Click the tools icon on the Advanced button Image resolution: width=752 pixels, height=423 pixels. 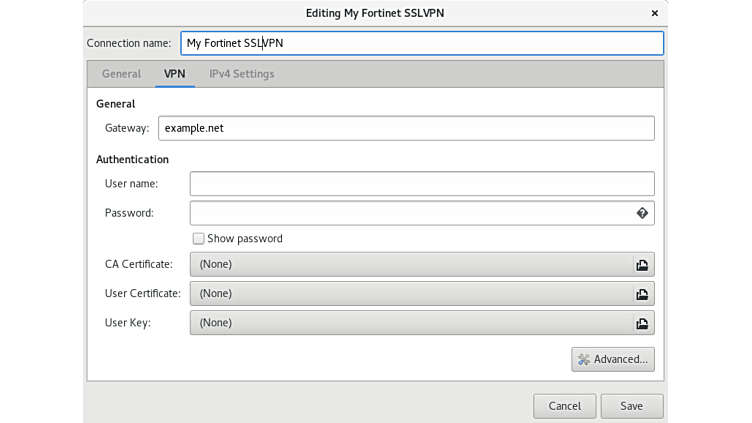(x=584, y=359)
